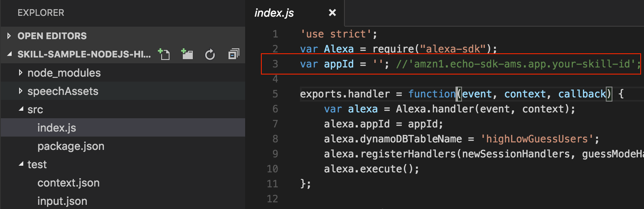The image size is (644, 209).
Task: Click the Explorer panel title
Action: (41, 13)
